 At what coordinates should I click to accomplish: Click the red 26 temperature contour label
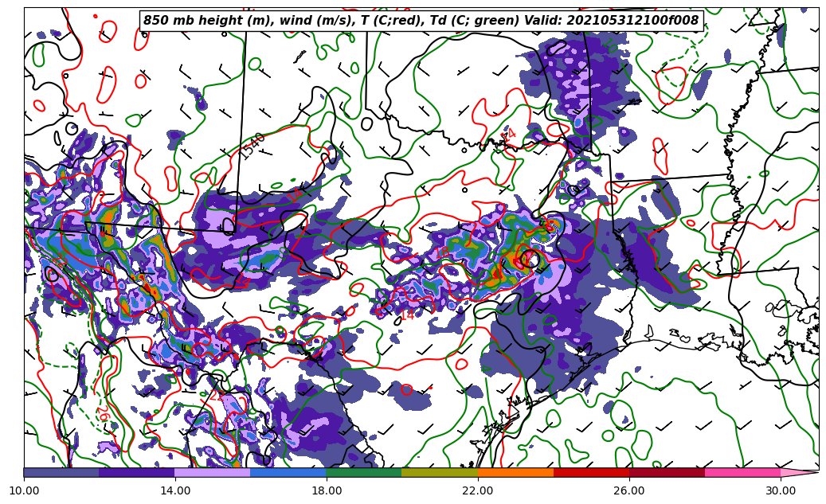point(101,413)
